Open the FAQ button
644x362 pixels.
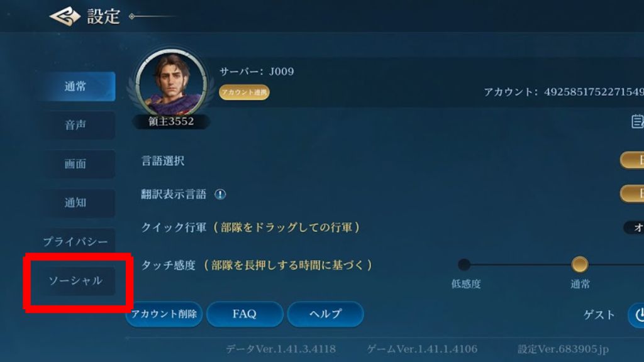tap(245, 314)
